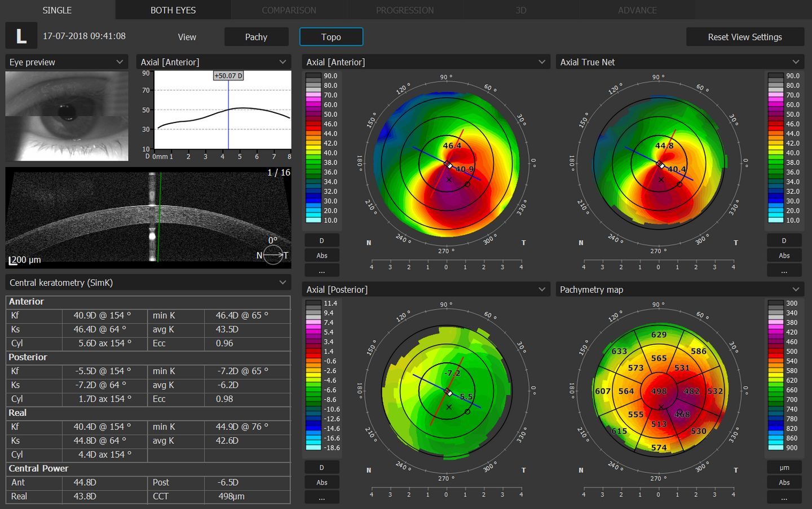
Task: Click the +50.07 D marker on the axial graph
Action: click(228, 76)
